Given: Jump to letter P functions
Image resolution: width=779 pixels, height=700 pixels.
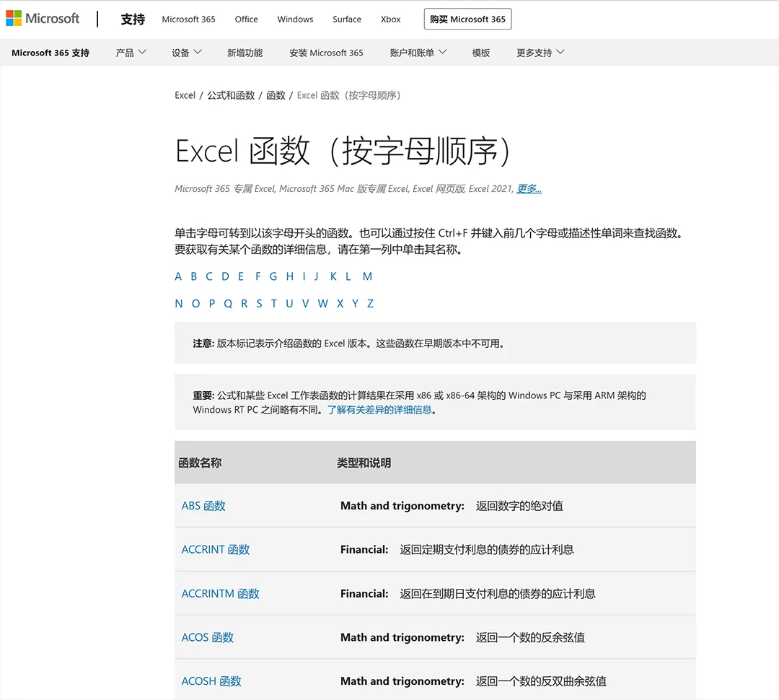Looking at the screenshot, I should tap(212, 304).
